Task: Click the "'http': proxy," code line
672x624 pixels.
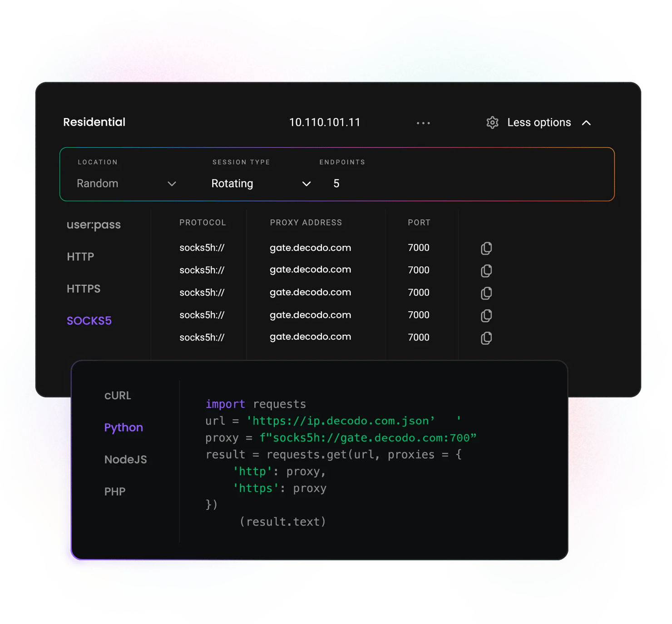Action: (x=279, y=471)
